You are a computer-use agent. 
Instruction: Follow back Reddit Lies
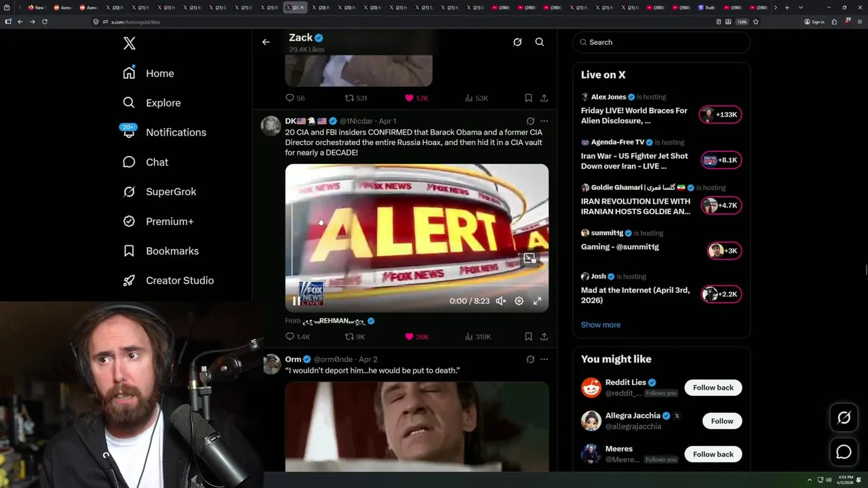[x=713, y=388]
